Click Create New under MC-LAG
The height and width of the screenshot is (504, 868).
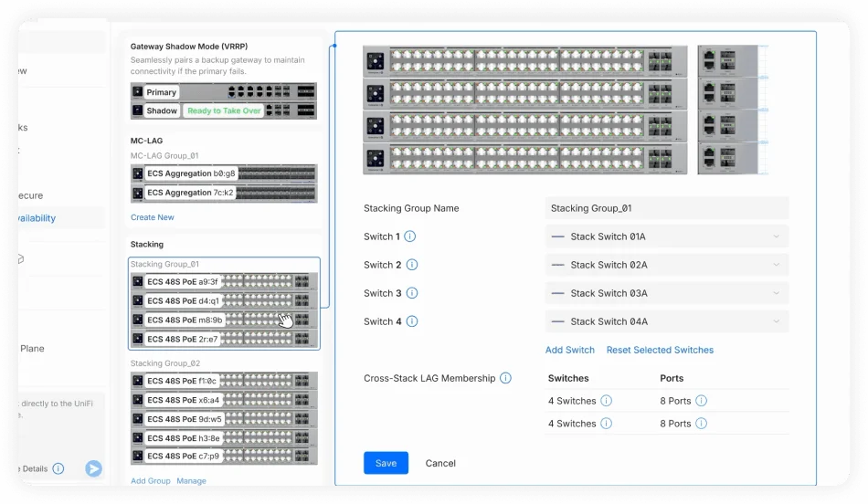tap(153, 217)
